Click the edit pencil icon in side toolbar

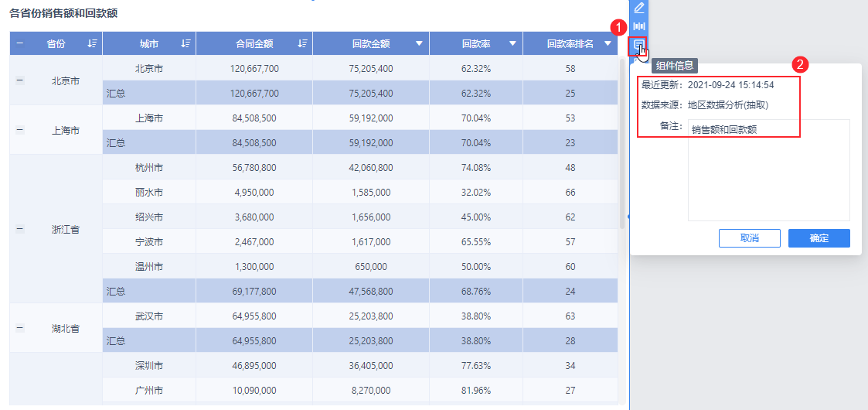tap(638, 8)
